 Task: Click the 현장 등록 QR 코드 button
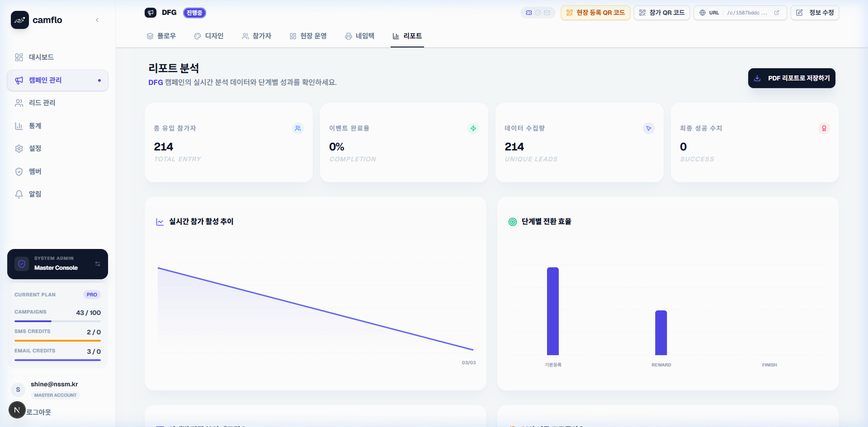(x=595, y=13)
